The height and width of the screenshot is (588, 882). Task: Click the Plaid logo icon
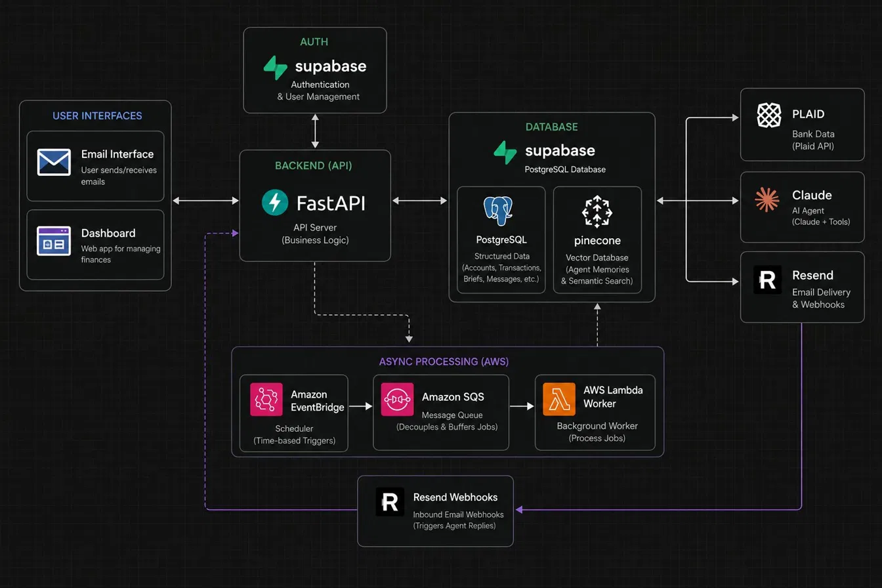768,115
